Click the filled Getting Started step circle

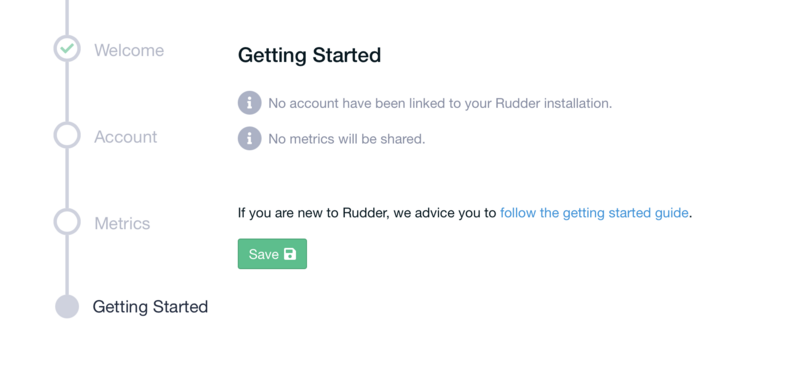tap(67, 306)
